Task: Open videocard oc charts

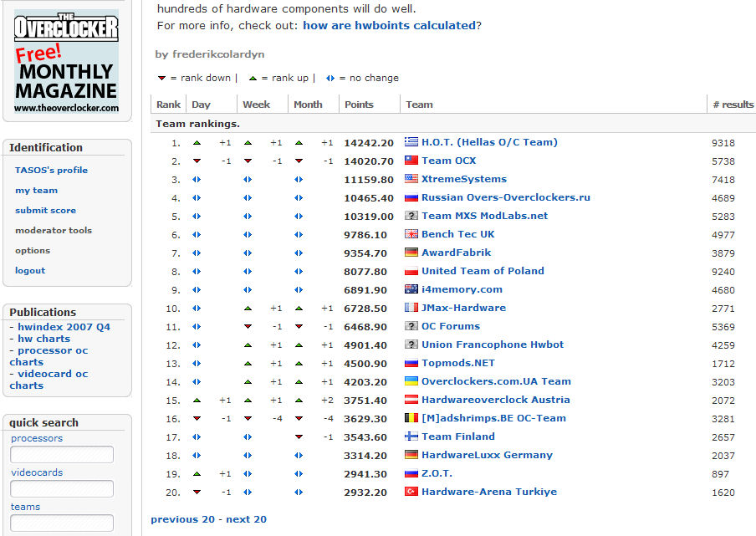Action: click(x=49, y=380)
